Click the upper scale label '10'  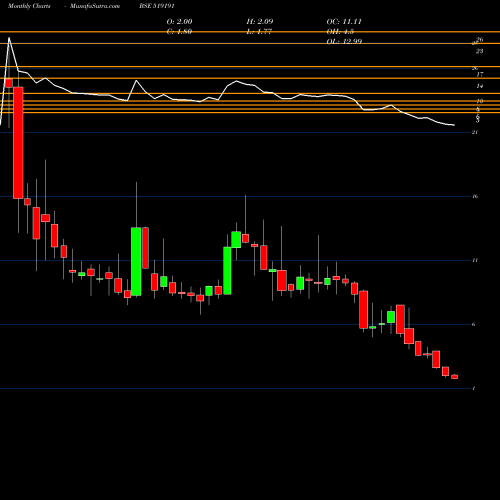pos(480,101)
